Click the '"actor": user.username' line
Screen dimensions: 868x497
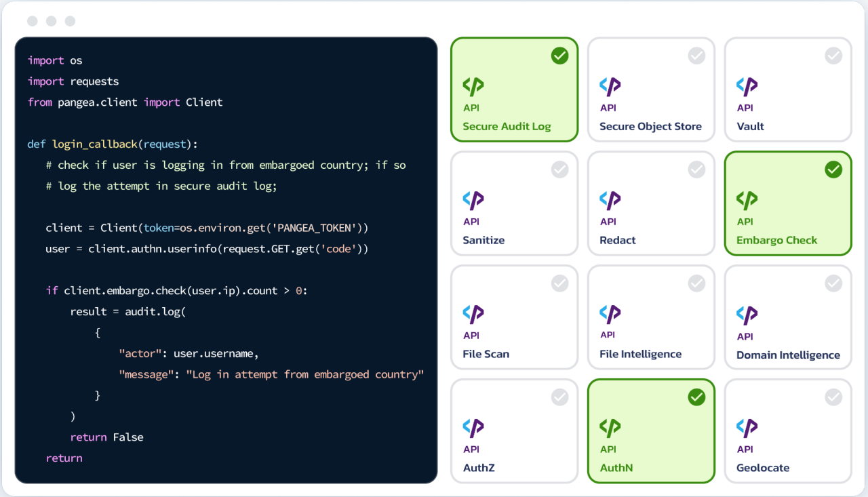pos(189,354)
